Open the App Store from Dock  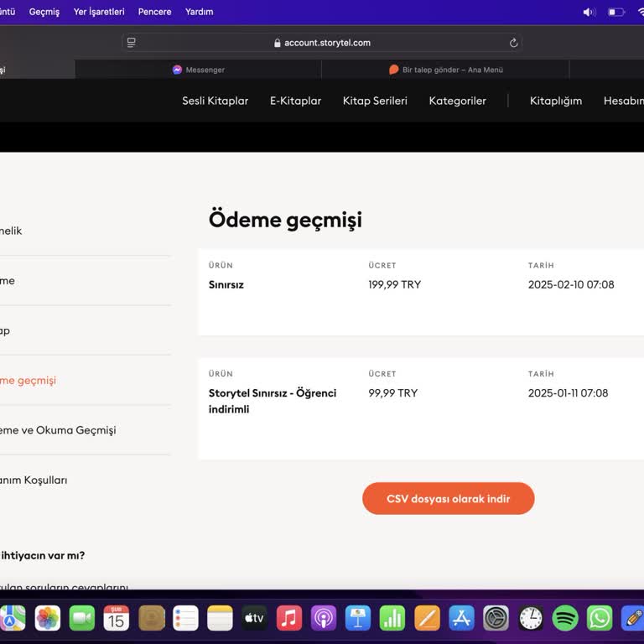[x=462, y=618]
